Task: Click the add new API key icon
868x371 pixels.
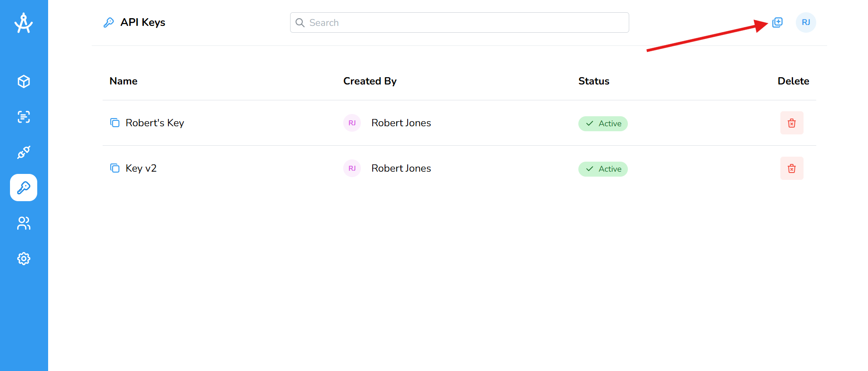Action: point(777,22)
